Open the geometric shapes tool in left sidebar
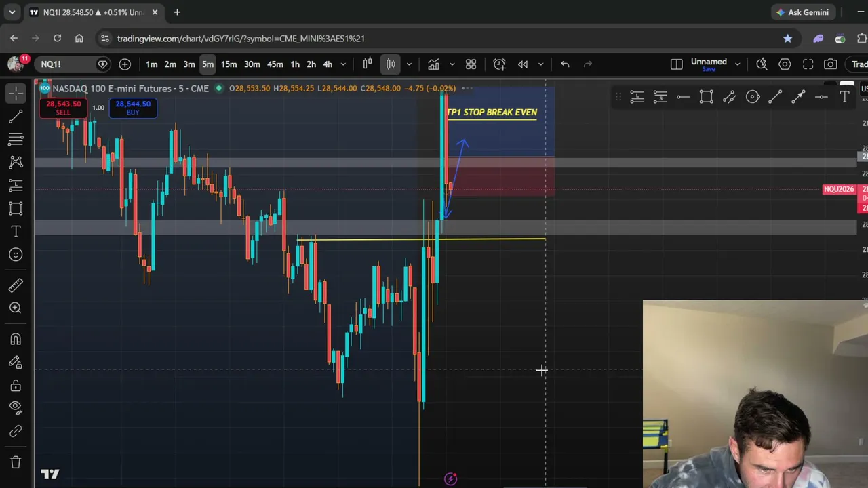This screenshot has width=868, height=488. point(16,209)
